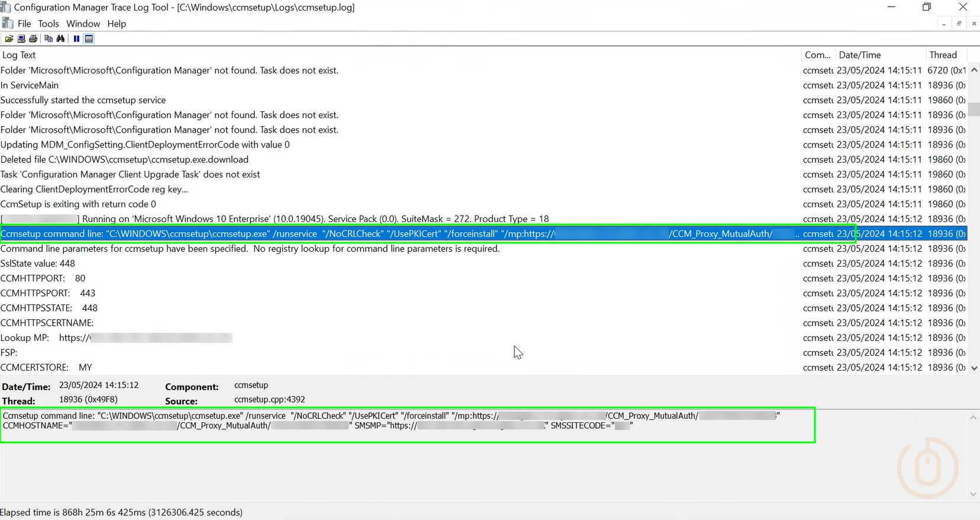Pause log monitoring with the blue pause icon
This screenshot has width=980, height=520.
(76, 38)
